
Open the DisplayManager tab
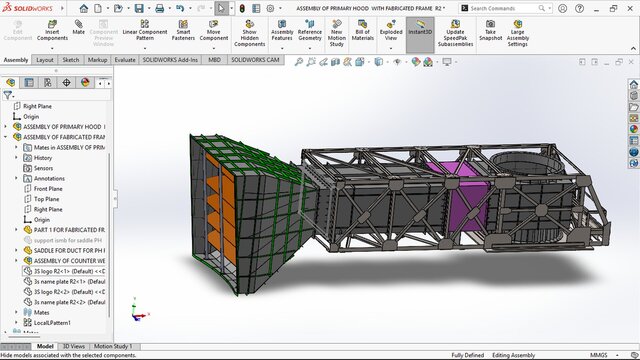coord(85,82)
